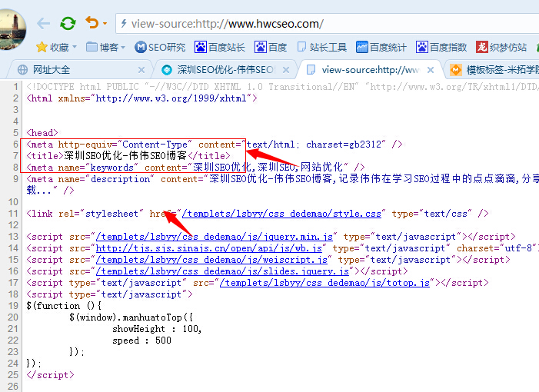539x392 pixels.
Task: Open the 百度指数 bookmark
Action: tap(441, 48)
